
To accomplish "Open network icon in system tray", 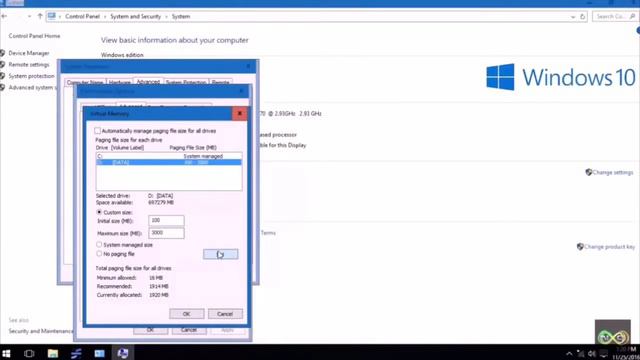I will 580,354.
